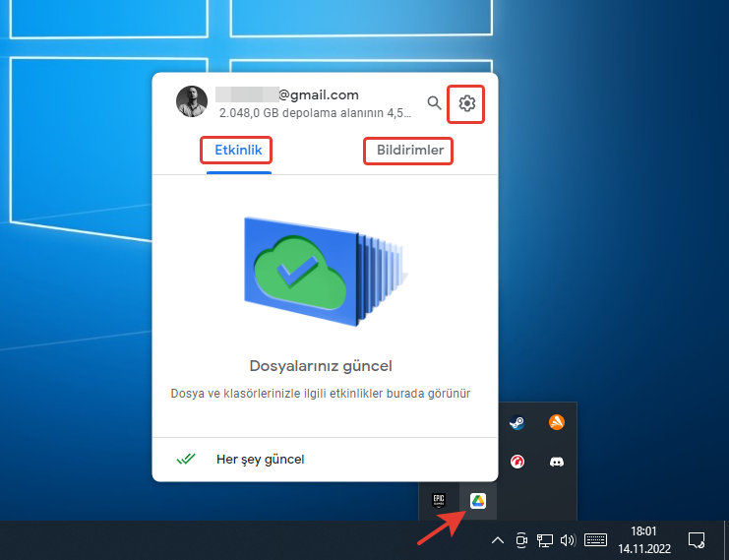Image resolution: width=729 pixels, height=560 pixels.
Task: Click the account profile picture
Action: click(192, 102)
